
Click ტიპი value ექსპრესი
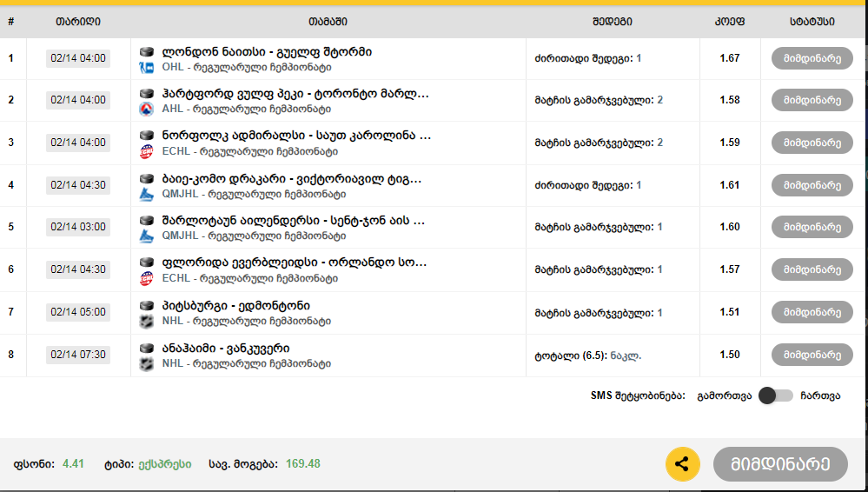tap(165, 464)
